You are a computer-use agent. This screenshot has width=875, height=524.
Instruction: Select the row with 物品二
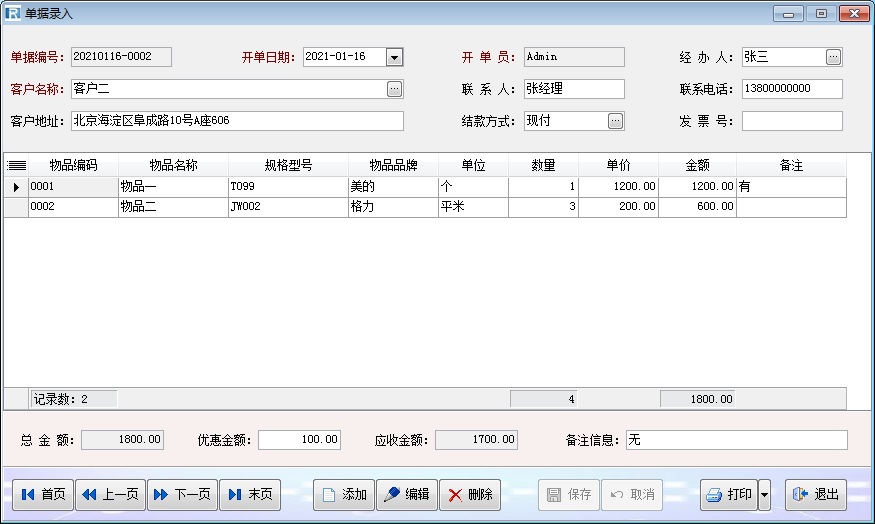[x=172, y=207]
